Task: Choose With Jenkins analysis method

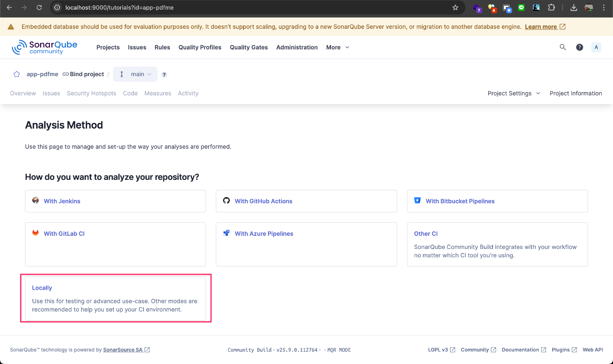Action: click(x=115, y=201)
